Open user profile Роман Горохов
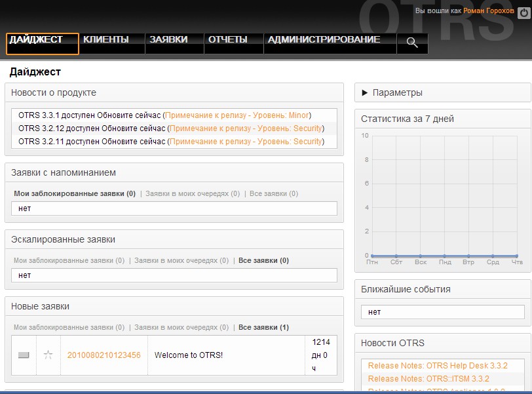This screenshot has height=394, width=532. coord(489,11)
